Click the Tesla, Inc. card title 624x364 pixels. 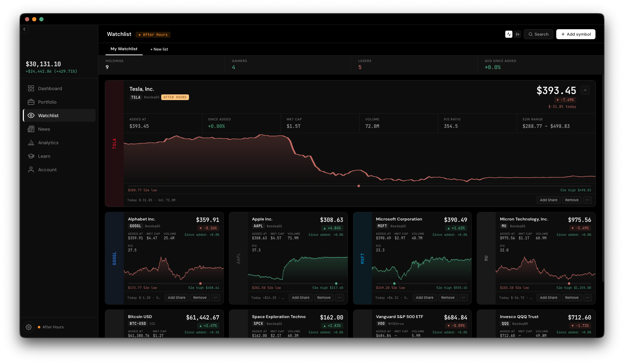point(142,89)
